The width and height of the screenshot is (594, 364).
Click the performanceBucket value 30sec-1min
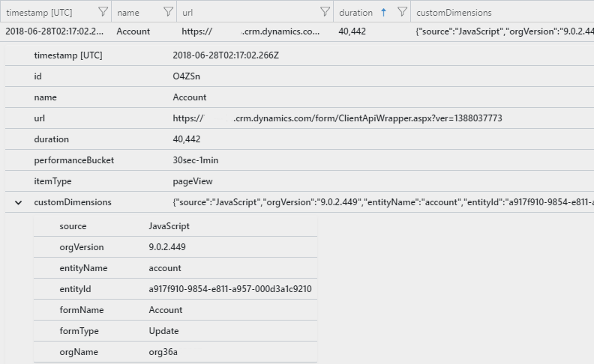tap(196, 160)
